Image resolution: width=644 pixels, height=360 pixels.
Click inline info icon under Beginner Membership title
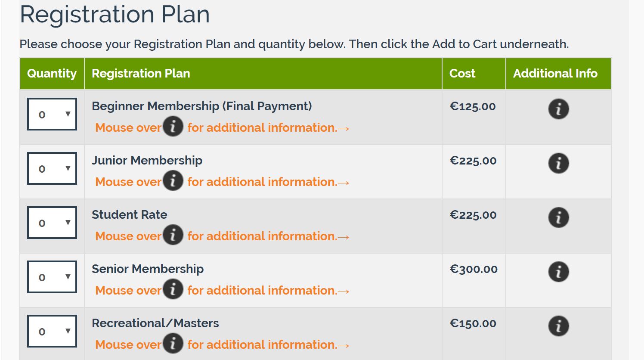[173, 127]
